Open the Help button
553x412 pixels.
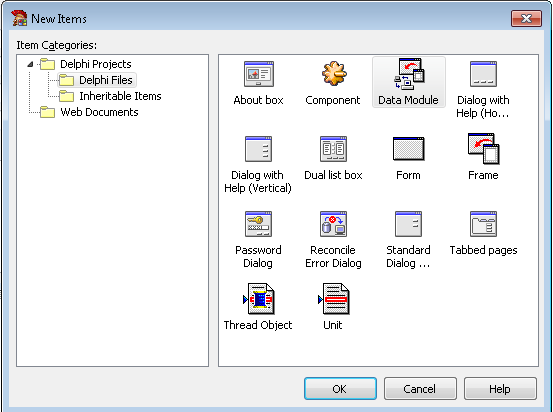pos(500,389)
